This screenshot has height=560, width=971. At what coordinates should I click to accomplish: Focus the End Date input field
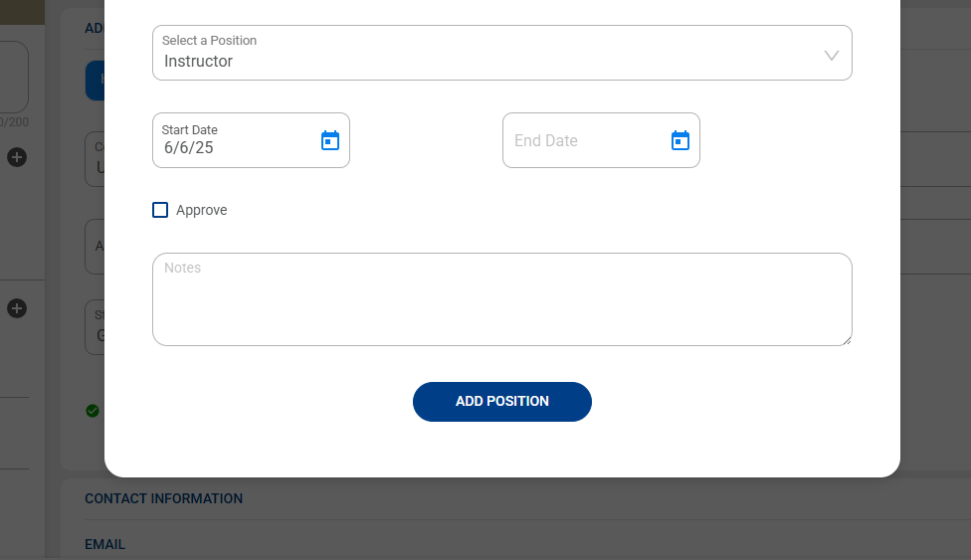[x=582, y=140]
